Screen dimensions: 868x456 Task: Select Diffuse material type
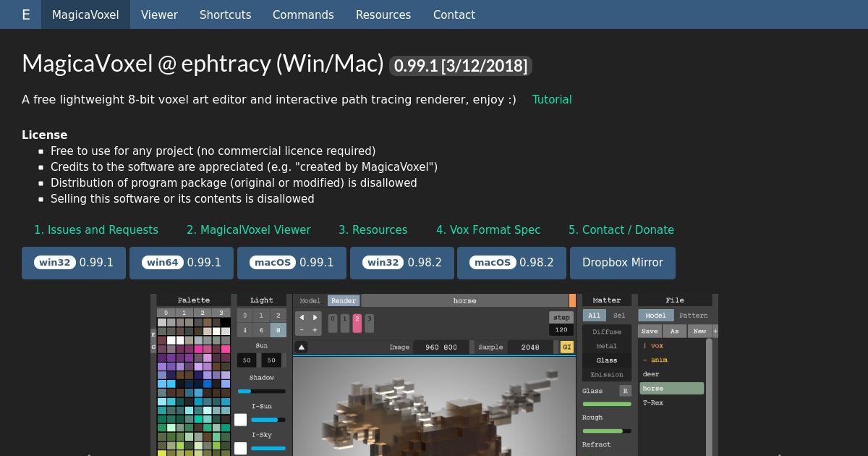(x=607, y=332)
